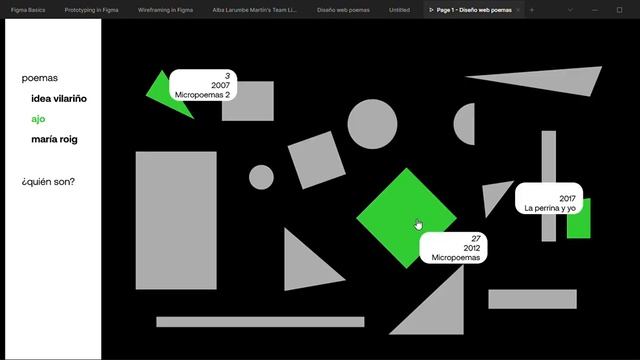
Task: Expand the tab list chevron
Action: [x=570, y=10]
